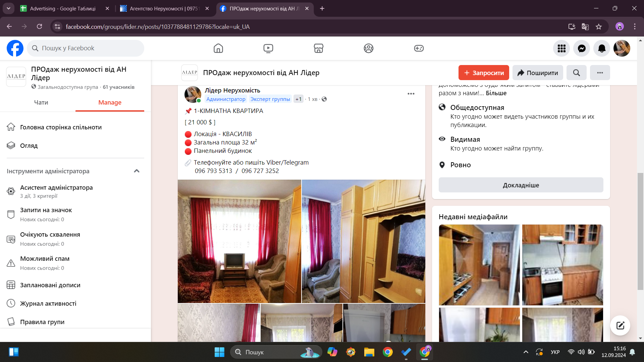644x362 pixels.
Task: Open Marketplace icon in top navigation
Action: coord(318,48)
